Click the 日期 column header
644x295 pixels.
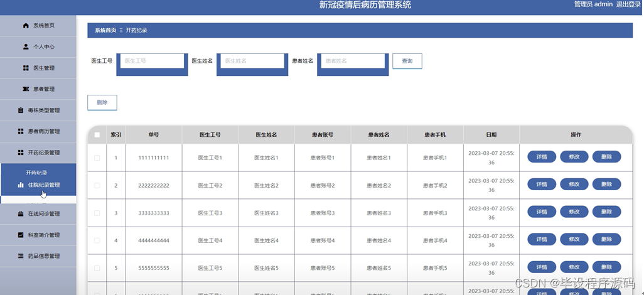point(491,135)
